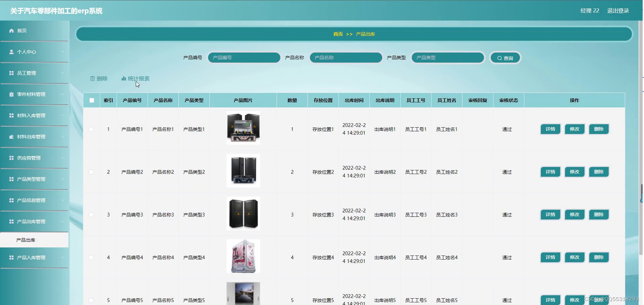The width and height of the screenshot is (644, 305).
Task: Click the 经理 22 user label
Action: (590, 11)
